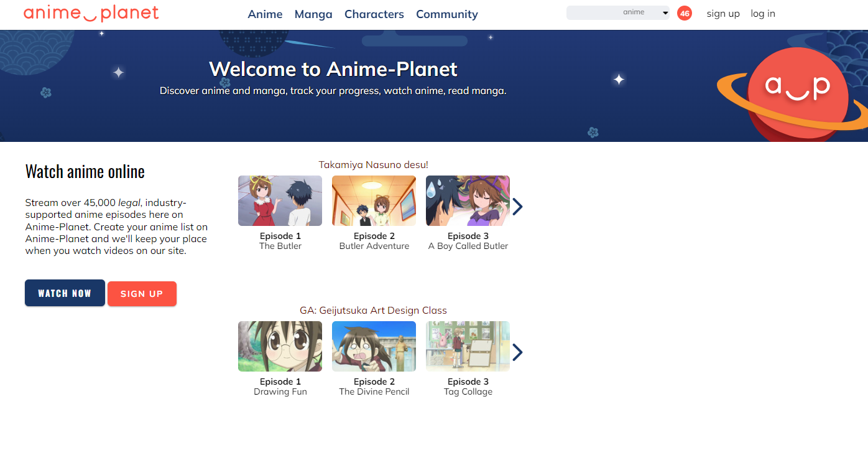Open the Anime menu
This screenshot has width=868, height=450.
click(x=265, y=14)
